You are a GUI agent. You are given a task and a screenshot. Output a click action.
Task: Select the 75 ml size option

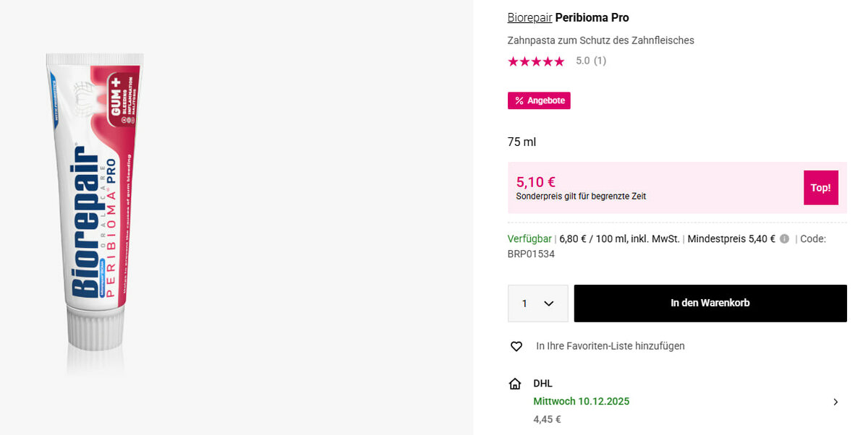click(522, 142)
